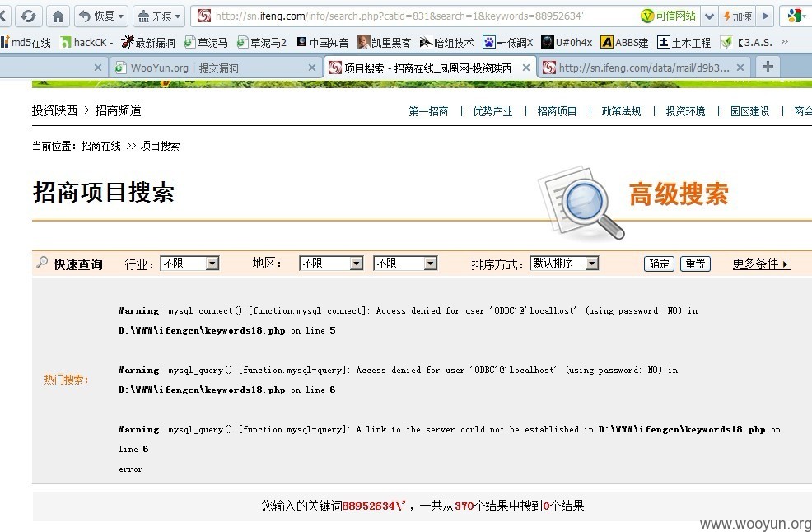Close the leftmost partially visible tab
Image resolution: width=812 pixels, height=532 pixels.
98,68
